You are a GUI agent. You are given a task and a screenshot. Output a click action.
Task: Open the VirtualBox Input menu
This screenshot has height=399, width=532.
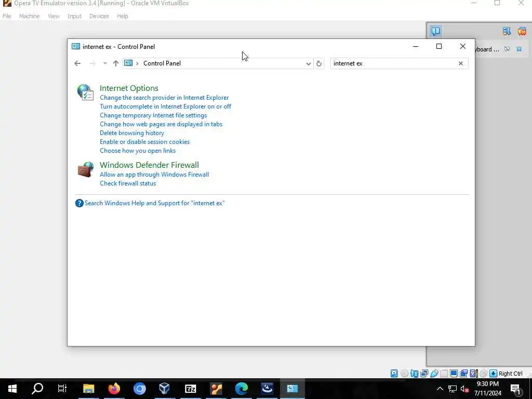coord(74,16)
